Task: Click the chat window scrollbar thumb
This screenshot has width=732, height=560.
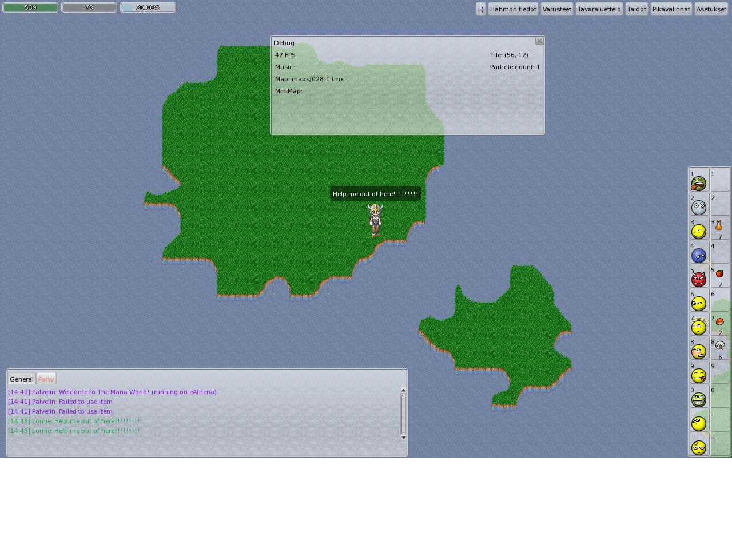Action: (x=403, y=414)
